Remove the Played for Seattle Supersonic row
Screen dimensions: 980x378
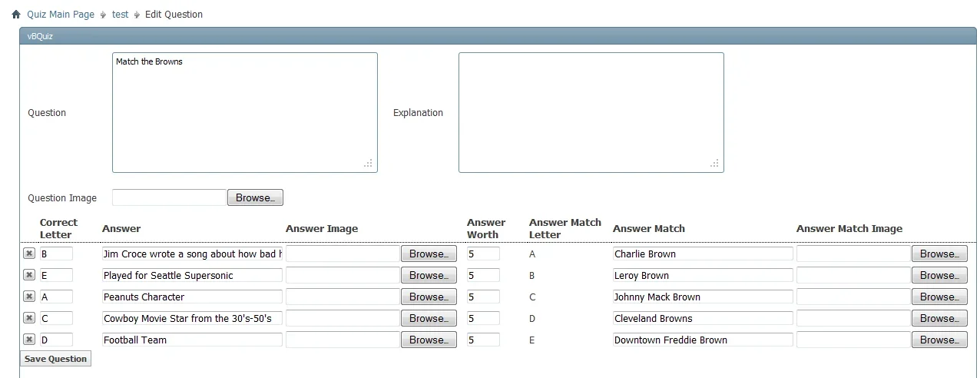pos(29,275)
